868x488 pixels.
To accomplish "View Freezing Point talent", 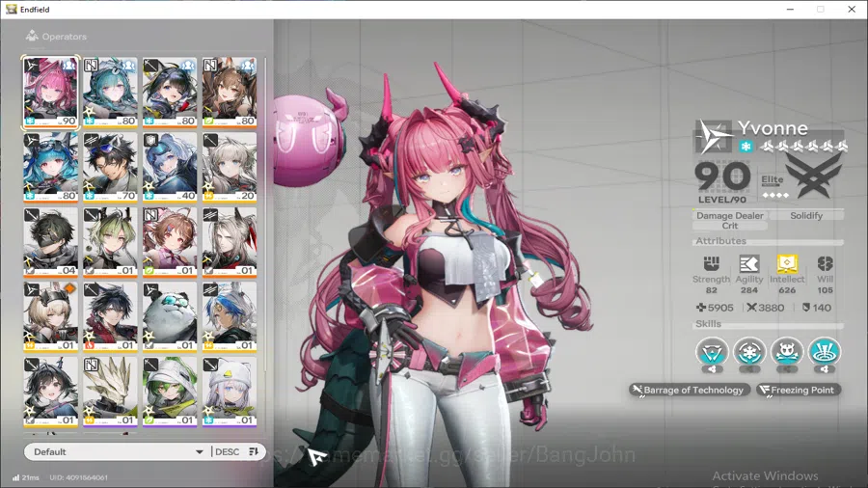I will pos(798,390).
